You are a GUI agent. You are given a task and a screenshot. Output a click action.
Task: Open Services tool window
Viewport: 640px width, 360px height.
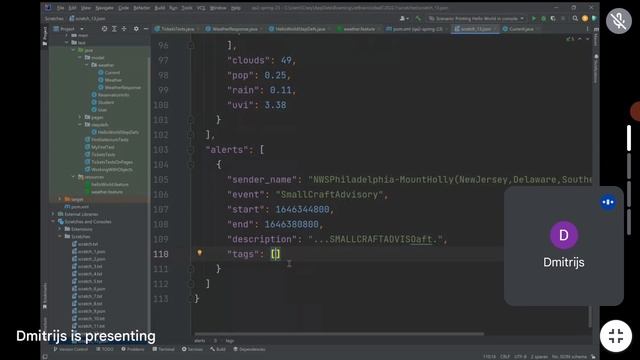(192, 349)
